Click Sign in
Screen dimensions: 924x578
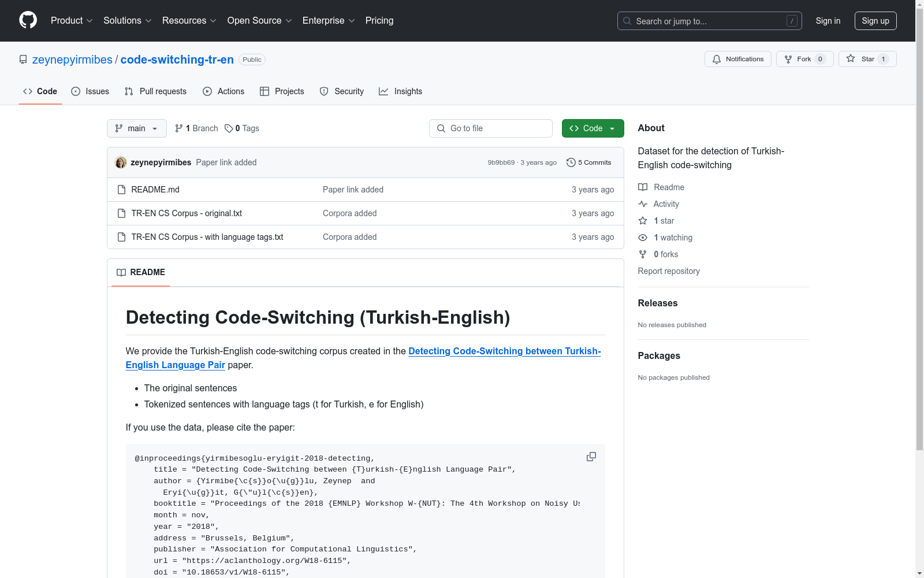coord(828,21)
